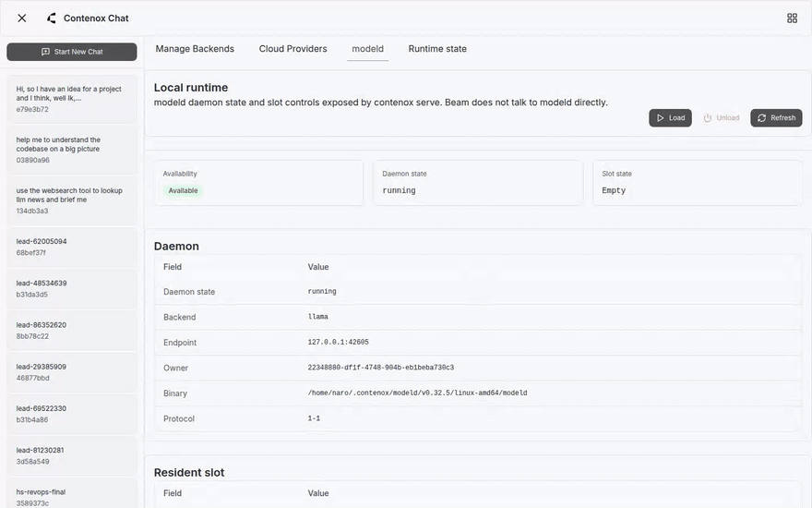Screen dimensions: 812x508
Task: Open the lead-81230281 chat
Action: coord(71,455)
